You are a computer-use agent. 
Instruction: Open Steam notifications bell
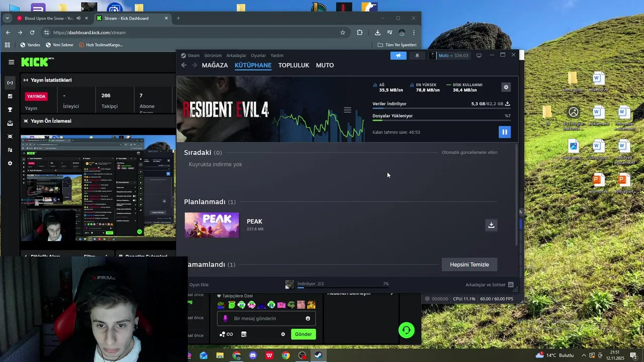[417, 55]
